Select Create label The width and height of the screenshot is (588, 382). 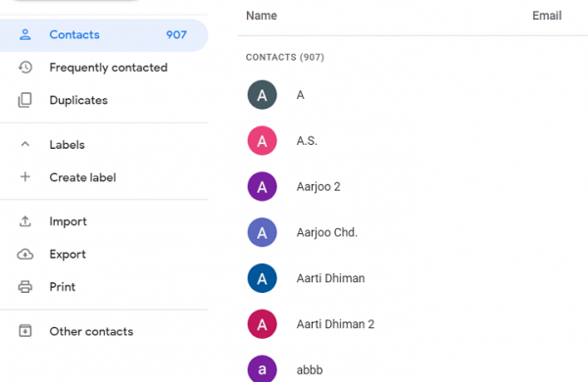point(82,177)
